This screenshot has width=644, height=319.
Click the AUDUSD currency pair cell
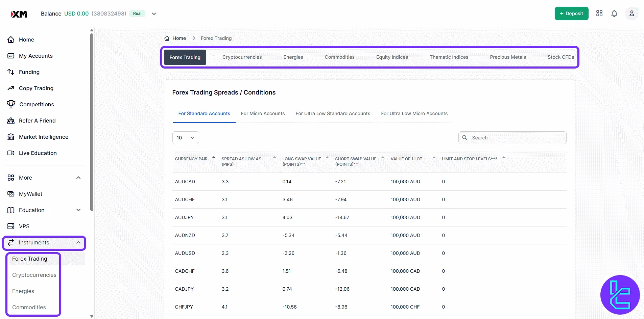coord(185,253)
